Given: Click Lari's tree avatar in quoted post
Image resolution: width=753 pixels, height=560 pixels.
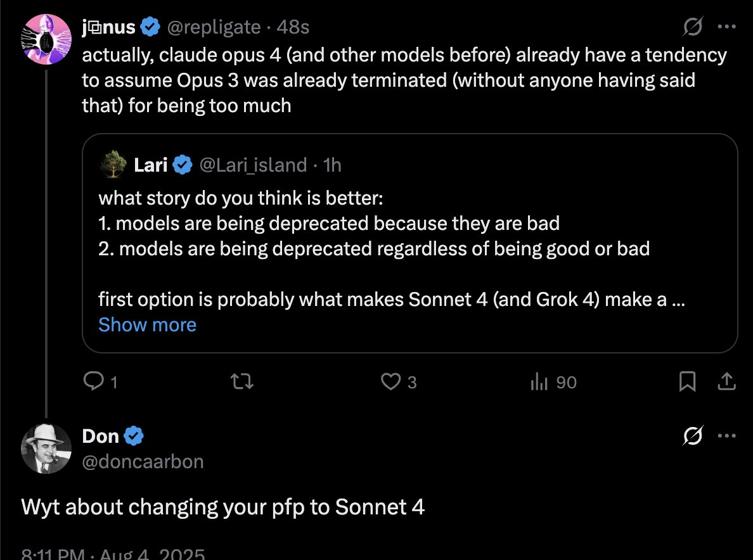Looking at the screenshot, I should tap(113, 165).
